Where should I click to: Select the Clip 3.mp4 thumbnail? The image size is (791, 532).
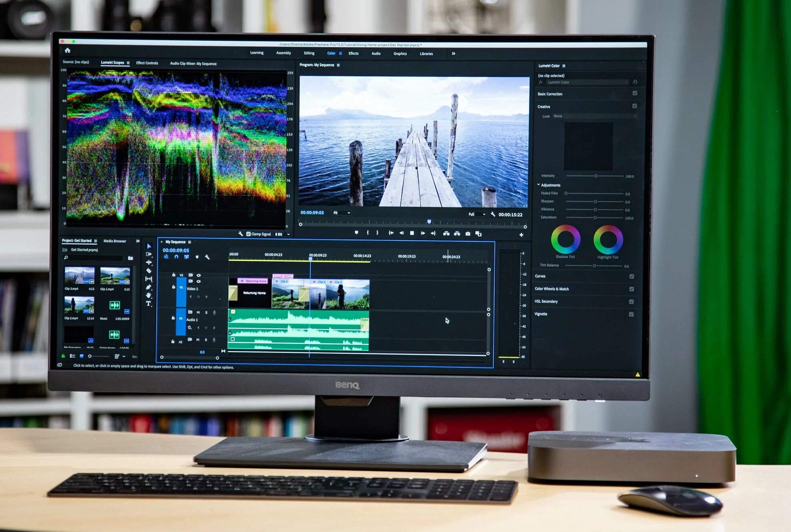80,276
